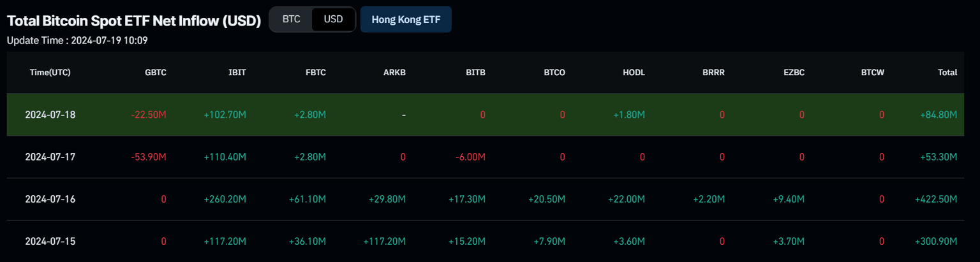Click the BRRR column header
Image resolution: width=980 pixels, height=262 pixels.
point(713,73)
